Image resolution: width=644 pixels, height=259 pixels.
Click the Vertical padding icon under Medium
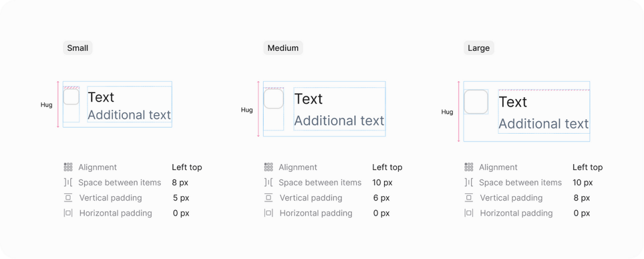click(x=268, y=198)
